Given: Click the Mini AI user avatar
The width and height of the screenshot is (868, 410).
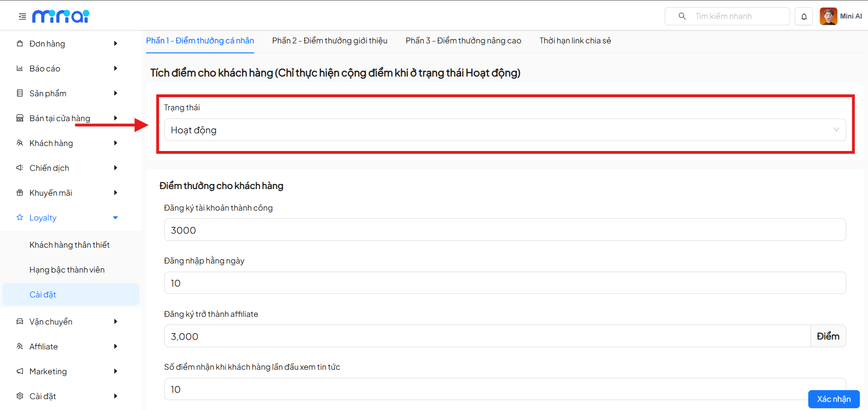Looking at the screenshot, I should pos(828,16).
